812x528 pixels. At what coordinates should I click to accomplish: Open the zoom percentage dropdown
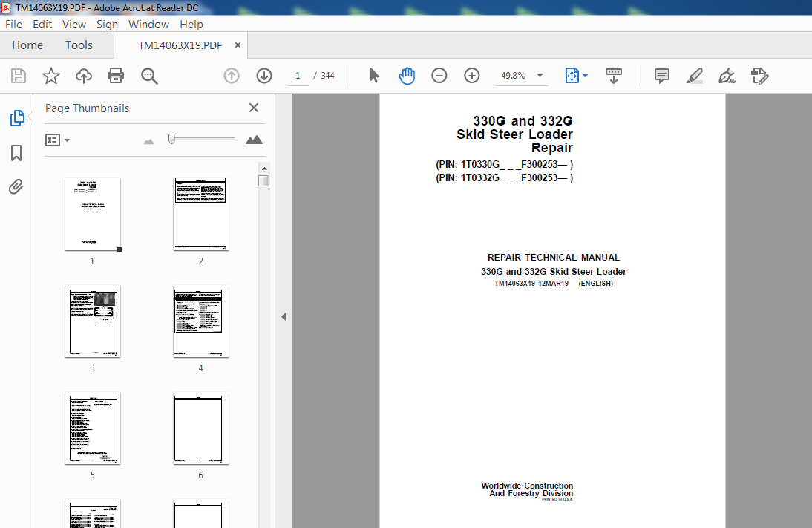[x=540, y=76]
